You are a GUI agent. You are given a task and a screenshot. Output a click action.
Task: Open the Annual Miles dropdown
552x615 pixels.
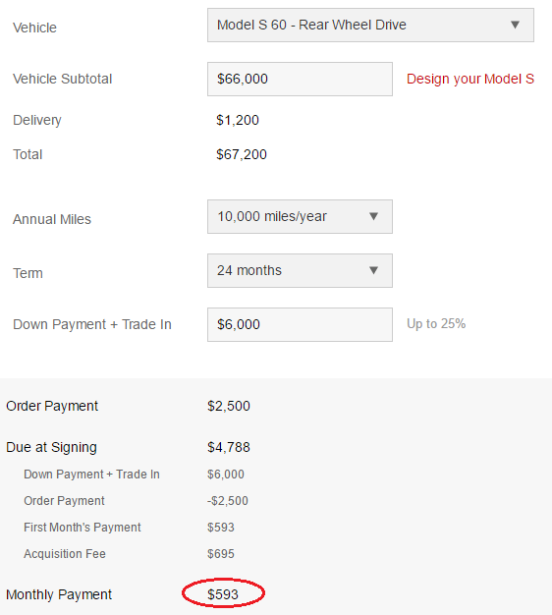300,217
